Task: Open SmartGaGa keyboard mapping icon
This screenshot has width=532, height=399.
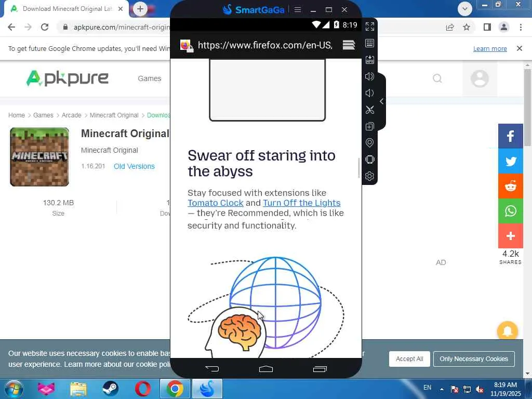Action: click(369, 43)
